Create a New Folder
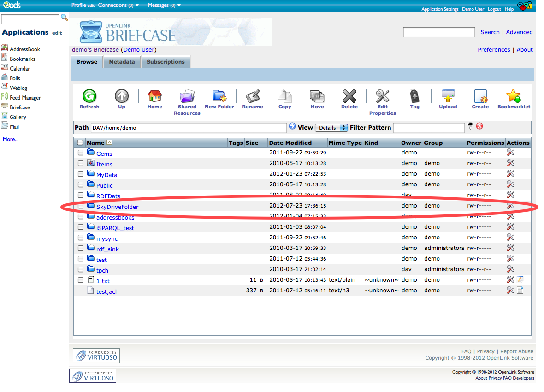The height and width of the screenshot is (392, 544). click(x=219, y=97)
